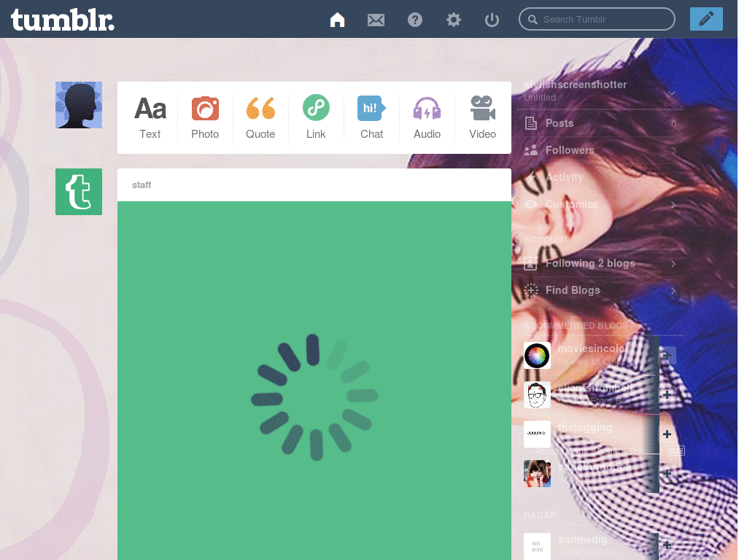Click the loading spinner in staff post
This screenshot has height=560, width=747.
pos(314,397)
